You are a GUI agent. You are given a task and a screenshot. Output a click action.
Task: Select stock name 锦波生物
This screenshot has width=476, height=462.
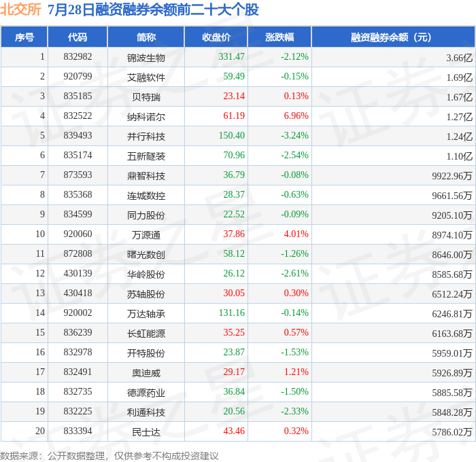click(x=146, y=58)
